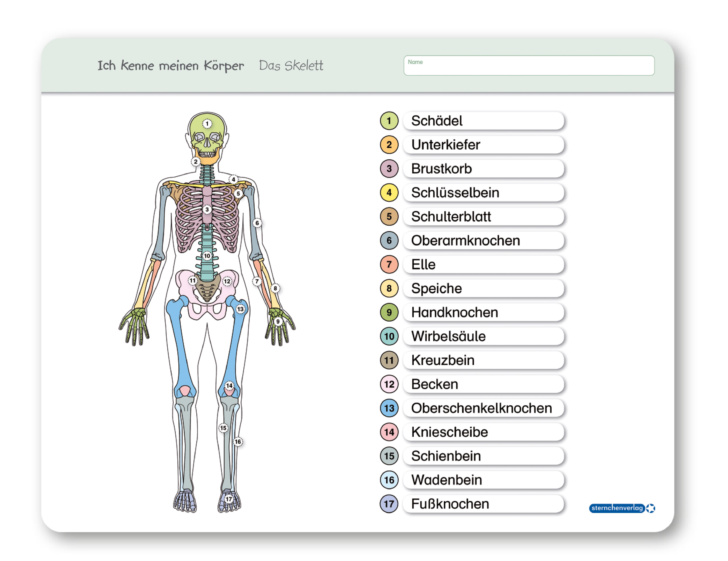The height and width of the screenshot is (561, 728).
Task: Select the Schädel label box
Action: coord(483,121)
